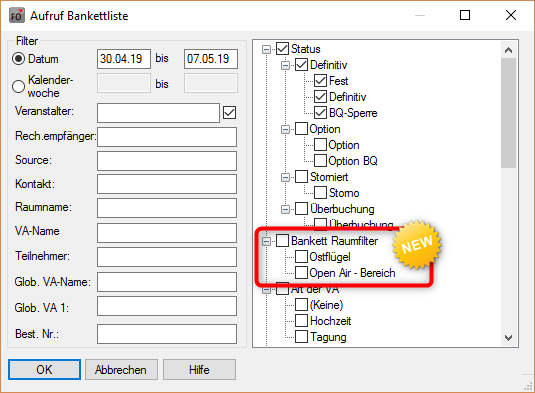Collapse the Definitiv parent node

[285, 65]
